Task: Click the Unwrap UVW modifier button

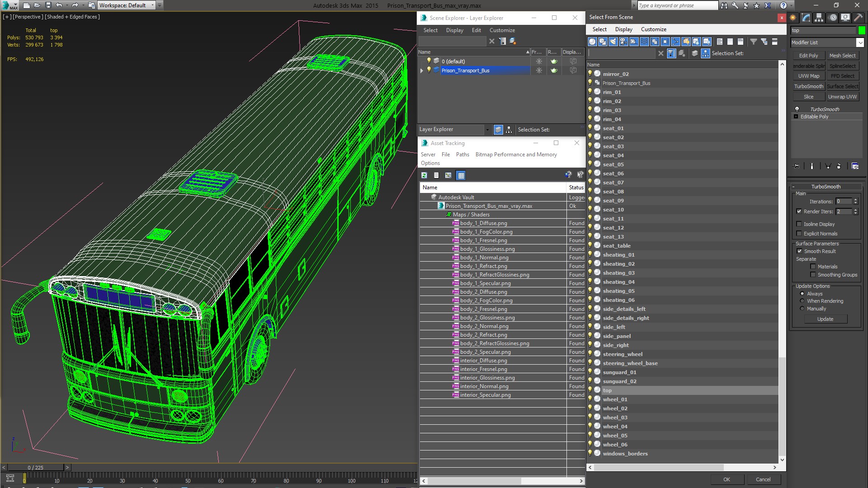Action: point(842,97)
